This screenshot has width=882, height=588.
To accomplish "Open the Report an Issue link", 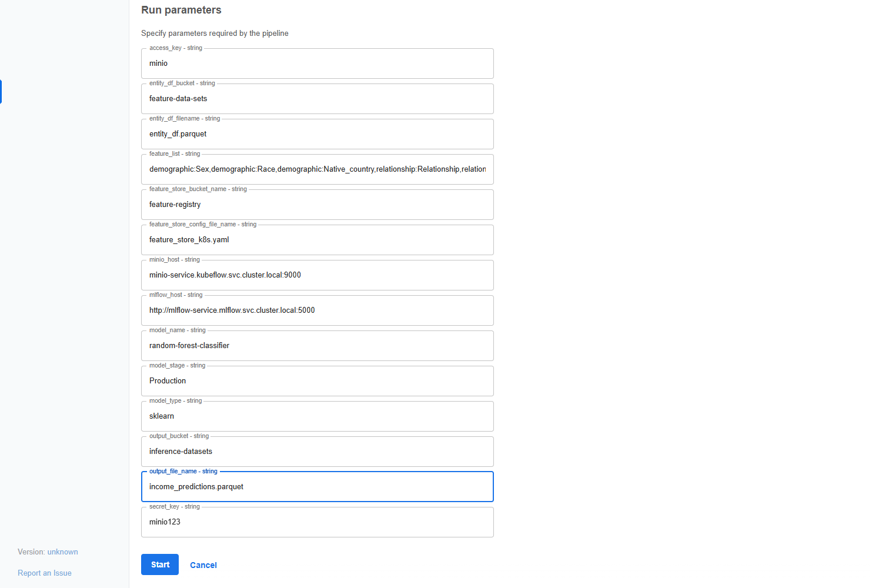I will click(45, 573).
